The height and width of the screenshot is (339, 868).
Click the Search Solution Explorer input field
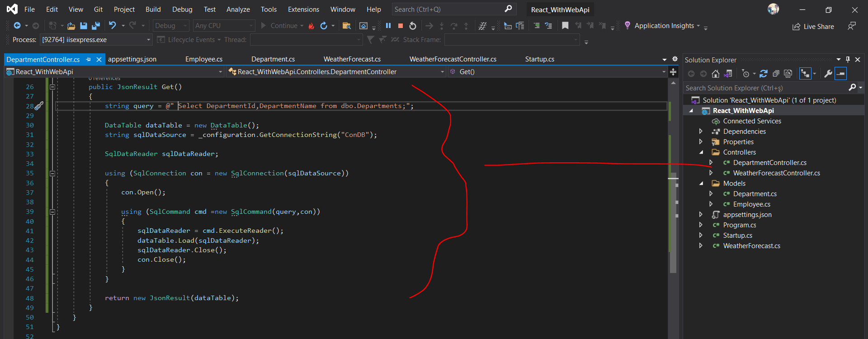764,88
